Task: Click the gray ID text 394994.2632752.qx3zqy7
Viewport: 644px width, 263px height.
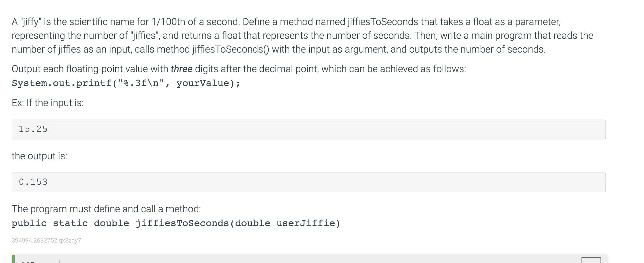Action: point(46,240)
